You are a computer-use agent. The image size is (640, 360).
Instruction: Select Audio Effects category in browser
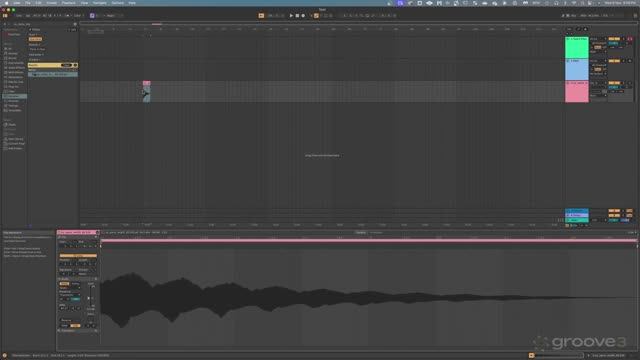click(16, 68)
